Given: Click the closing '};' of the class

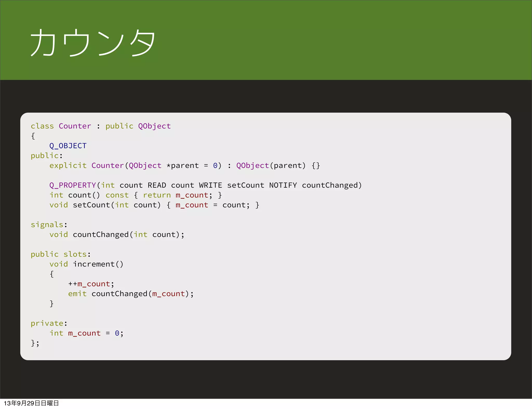Looking at the screenshot, I should (x=35, y=343).
